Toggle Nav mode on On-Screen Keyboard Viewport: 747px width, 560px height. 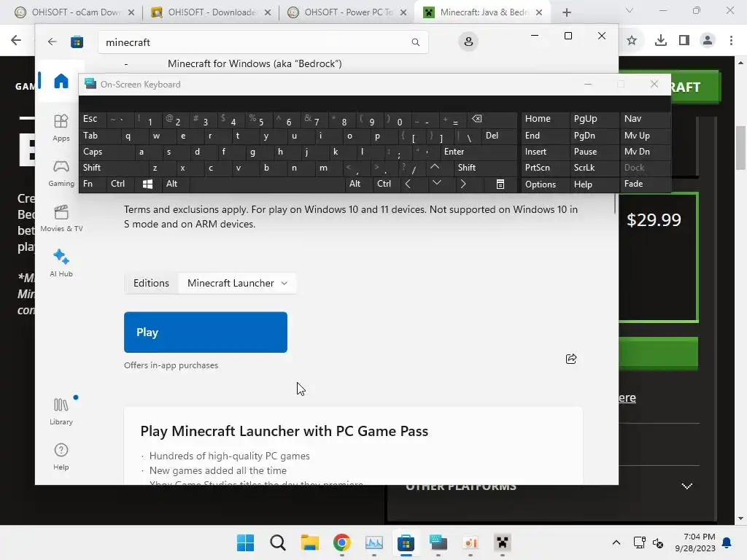click(645, 119)
